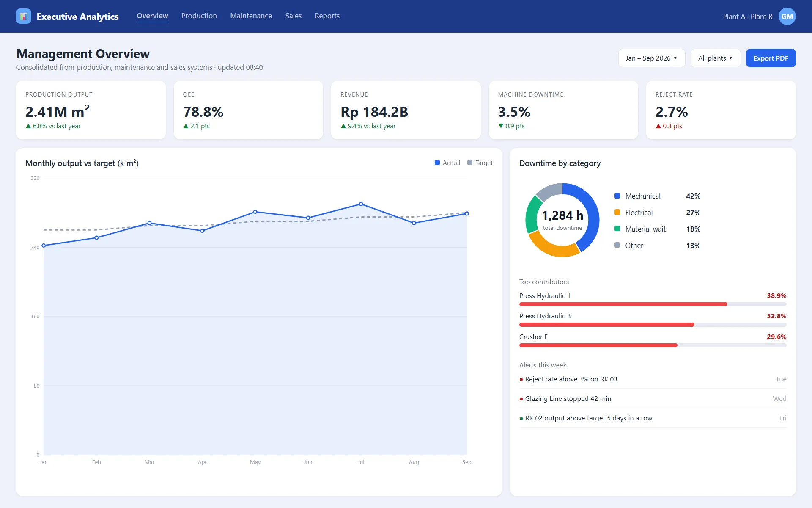Open the Jan – Sep 2026 date range dropdown

click(x=651, y=58)
